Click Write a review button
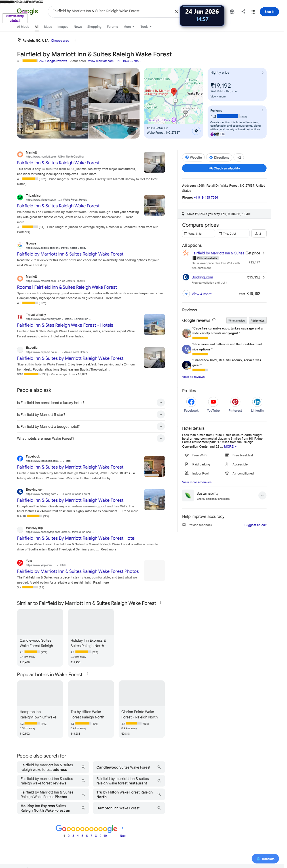 pyautogui.click(x=237, y=320)
